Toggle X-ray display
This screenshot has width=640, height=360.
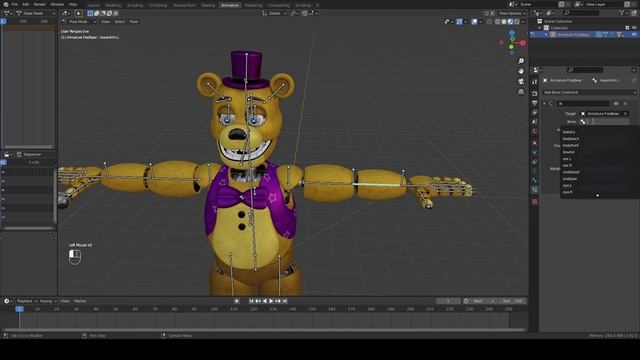(489, 22)
